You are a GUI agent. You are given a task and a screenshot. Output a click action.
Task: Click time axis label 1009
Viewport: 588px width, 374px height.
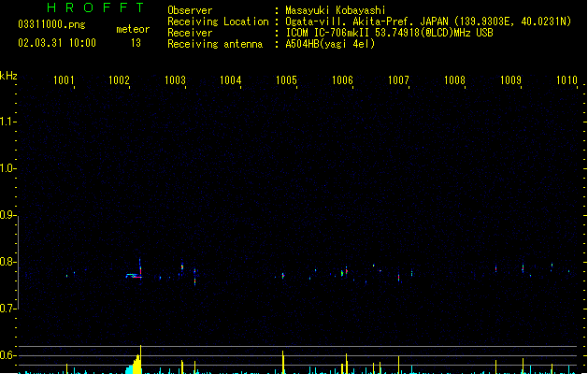[x=510, y=79]
